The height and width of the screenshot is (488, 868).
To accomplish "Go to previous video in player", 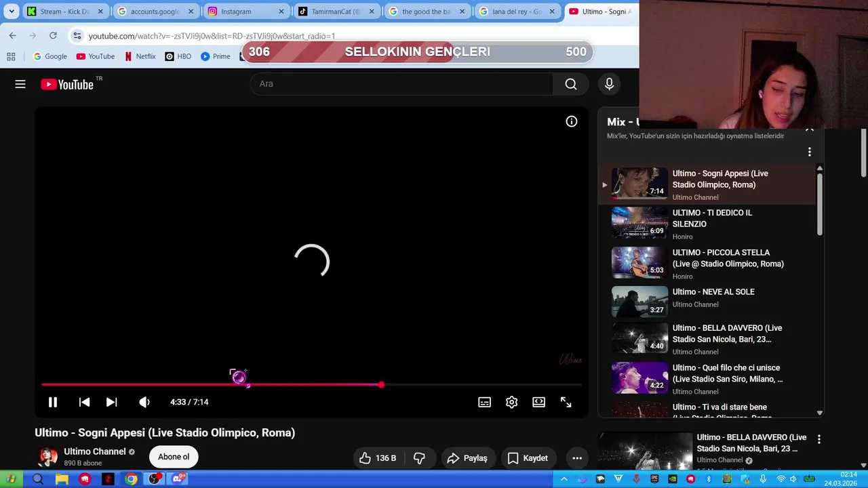I will tap(84, 402).
